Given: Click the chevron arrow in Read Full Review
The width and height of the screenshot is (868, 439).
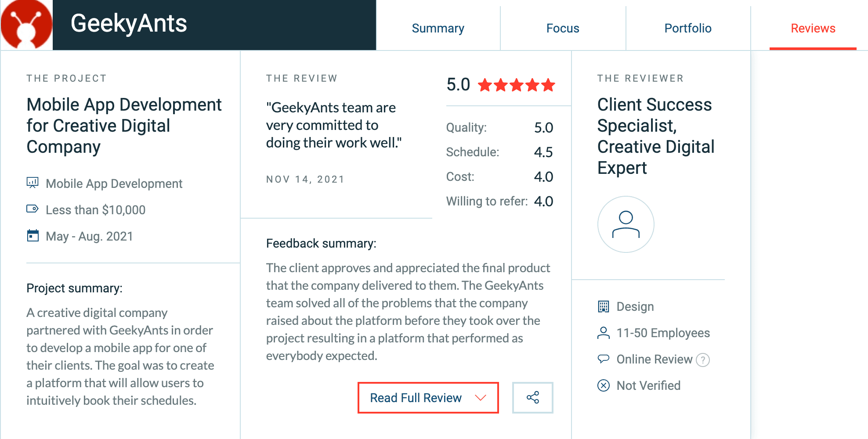Looking at the screenshot, I should click(481, 398).
